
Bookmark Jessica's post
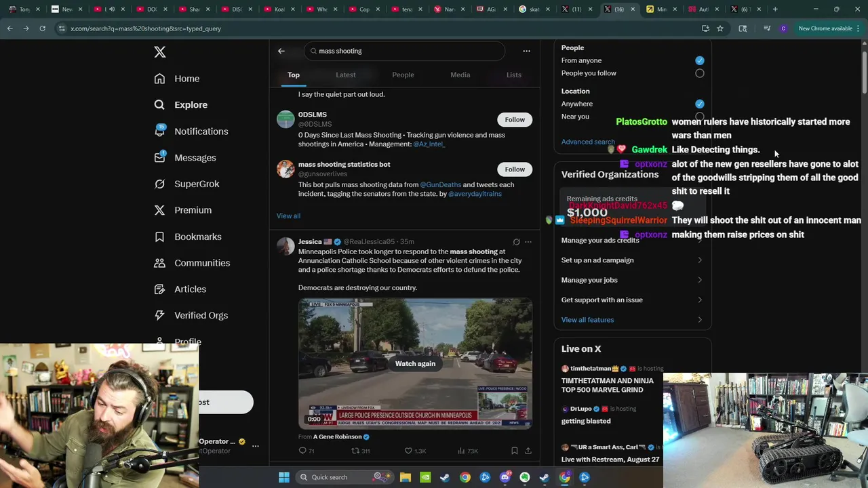515,451
